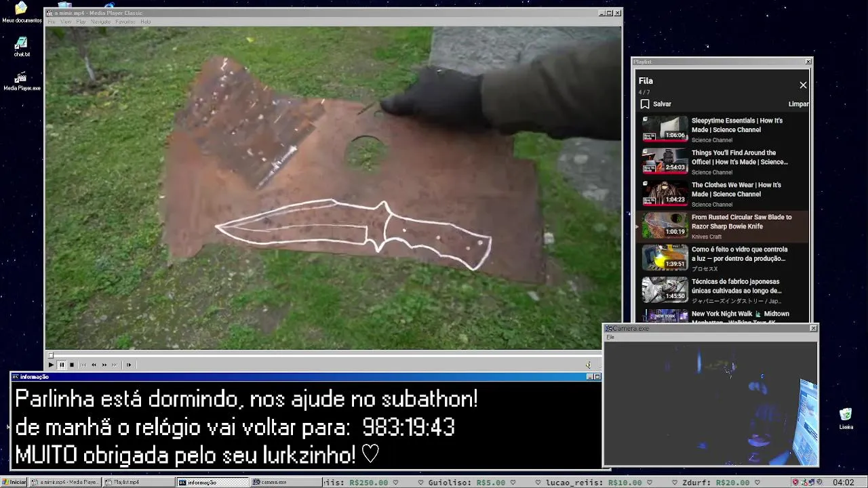Click the Iniciar start button
868x488 pixels.
[14, 483]
